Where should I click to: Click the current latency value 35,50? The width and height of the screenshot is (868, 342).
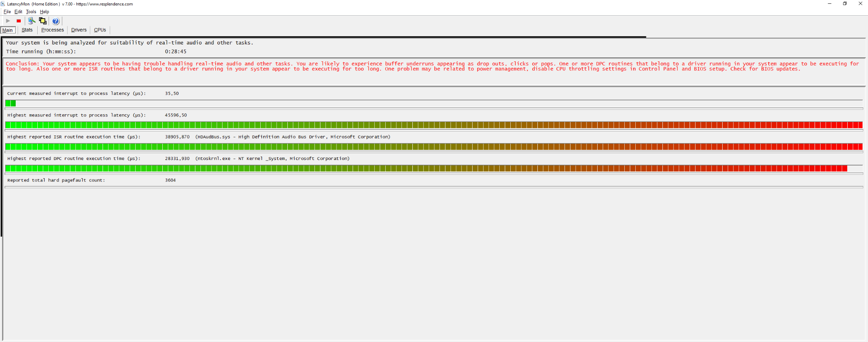coord(172,94)
